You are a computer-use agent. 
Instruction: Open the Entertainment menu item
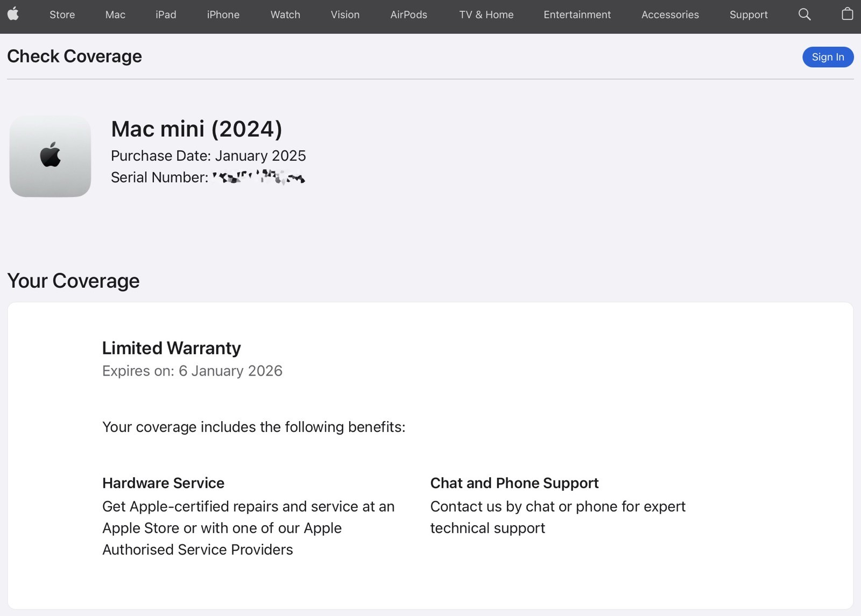tap(577, 15)
